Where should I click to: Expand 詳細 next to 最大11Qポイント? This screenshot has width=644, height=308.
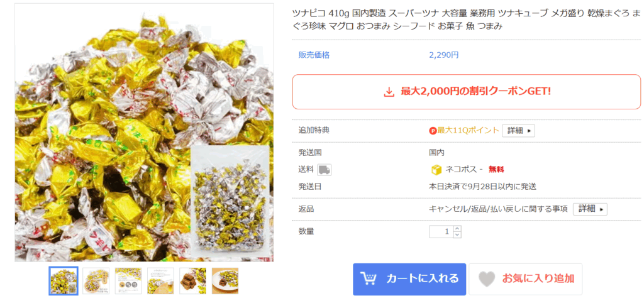518,131
